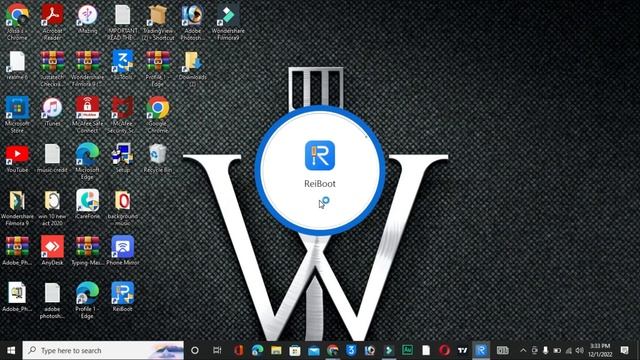Image resolution: width=640 pixels, height=360 pixels.
Task: Open the TradingView (2) Shortcut icon
Action: point(158,21)
